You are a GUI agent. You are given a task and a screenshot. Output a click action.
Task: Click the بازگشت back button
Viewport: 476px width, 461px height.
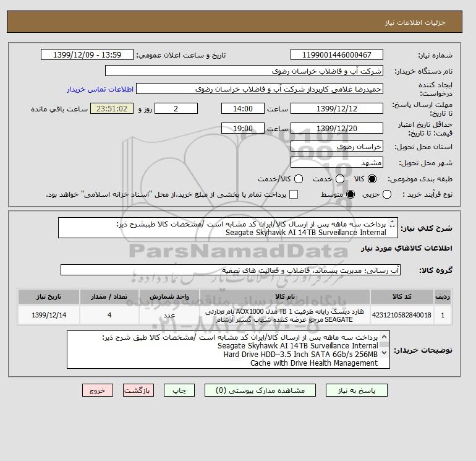click(138, 390)
